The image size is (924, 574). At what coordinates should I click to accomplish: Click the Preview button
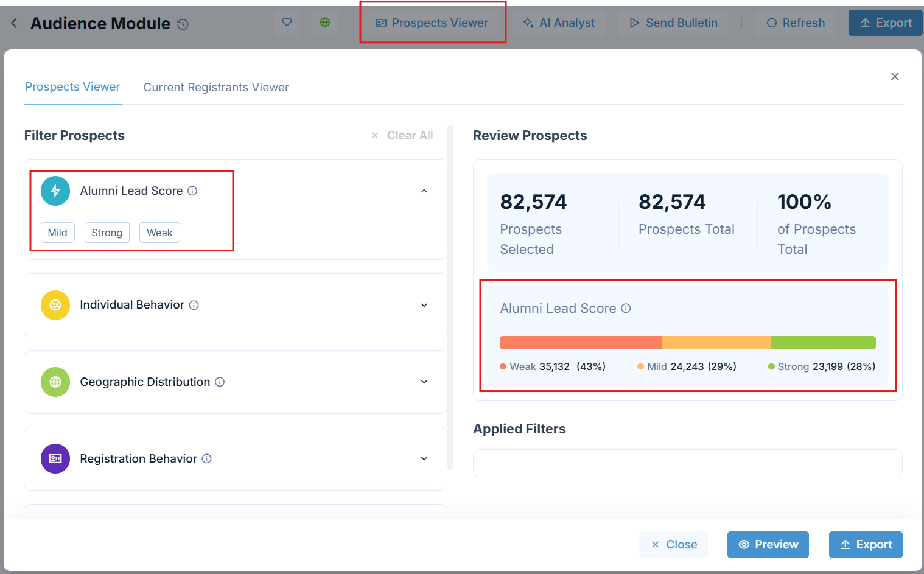(768, 545)
